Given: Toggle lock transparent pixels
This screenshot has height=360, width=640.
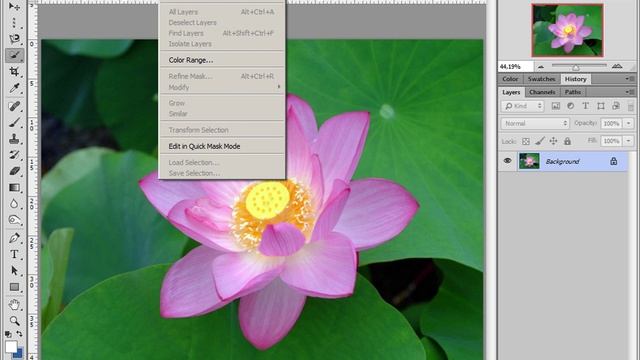Looking at the screenshot, I should tap(526, 141).
